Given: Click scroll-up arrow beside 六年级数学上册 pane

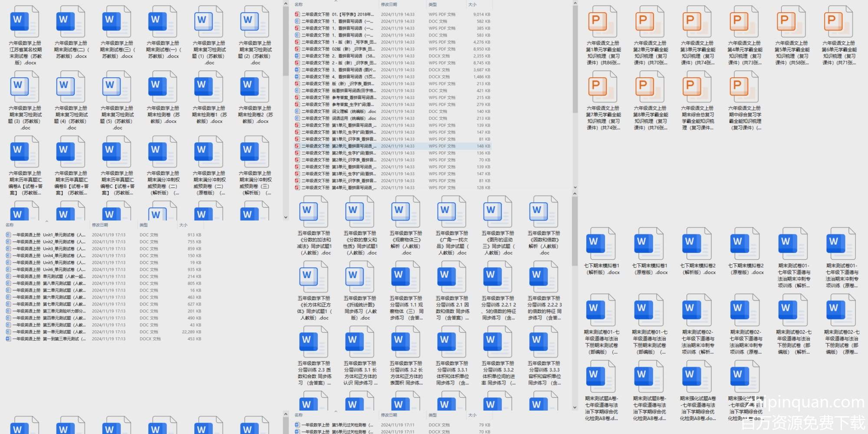Looking at the screenshot, I should coord(286,4).
